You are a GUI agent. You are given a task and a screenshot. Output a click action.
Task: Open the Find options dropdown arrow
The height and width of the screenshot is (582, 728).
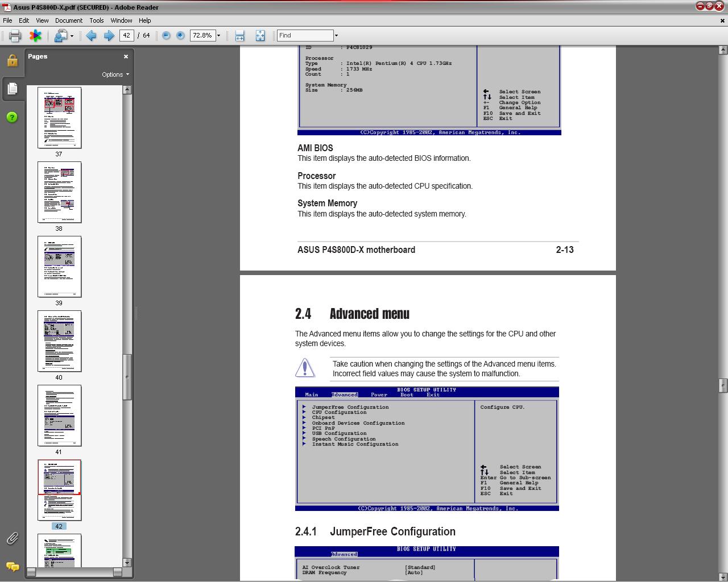point(336,35)
